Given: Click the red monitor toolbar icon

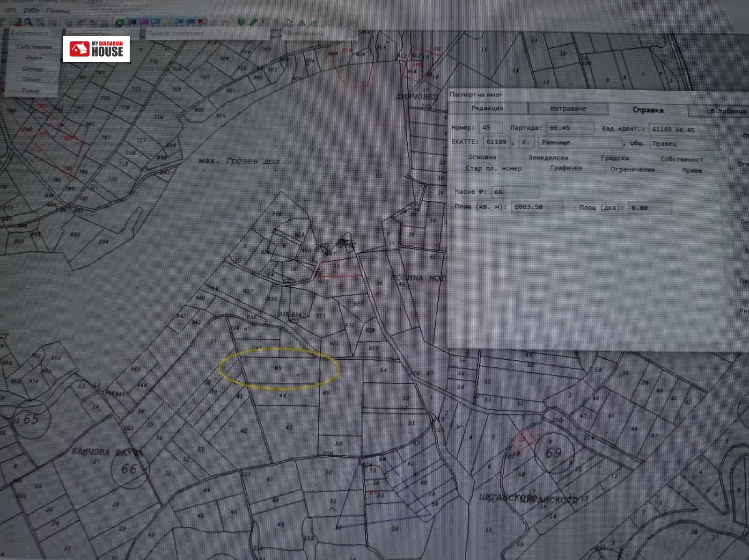Looking at the screenshot, I should (x=202, y=22).
